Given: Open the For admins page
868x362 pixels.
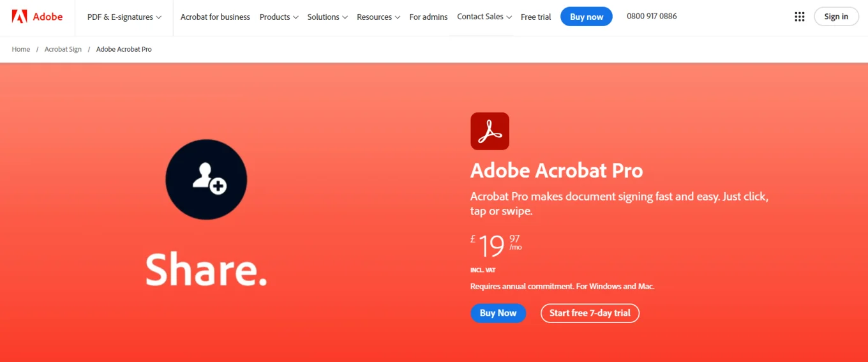Looking at the screenshot, I should pos(428,17).
